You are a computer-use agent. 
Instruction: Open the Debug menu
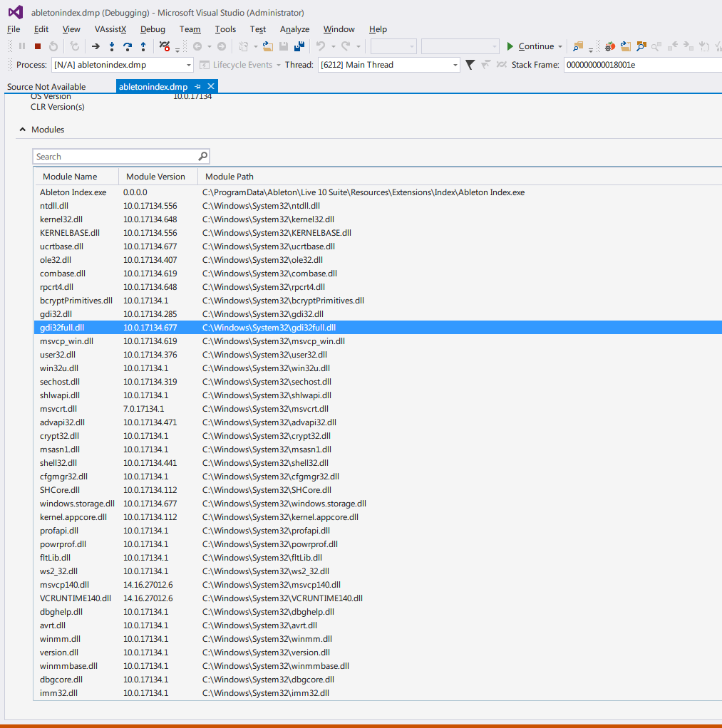coord(153,29)
